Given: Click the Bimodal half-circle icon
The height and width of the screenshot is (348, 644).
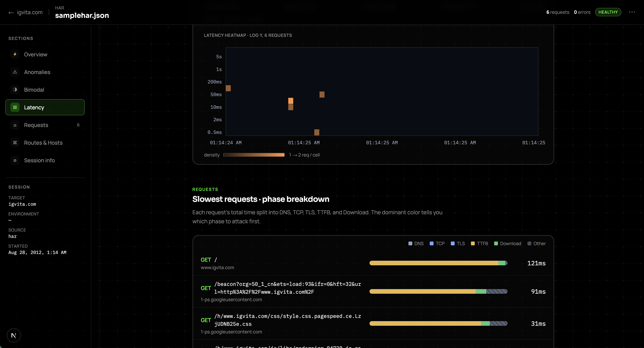Looking at the screenshot, I should click(x=15, y=90).
